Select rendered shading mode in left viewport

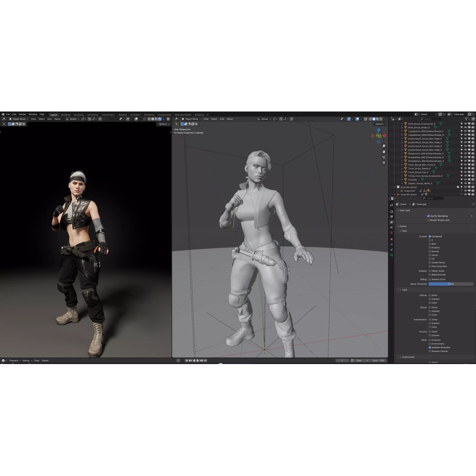tap(160, 119)
